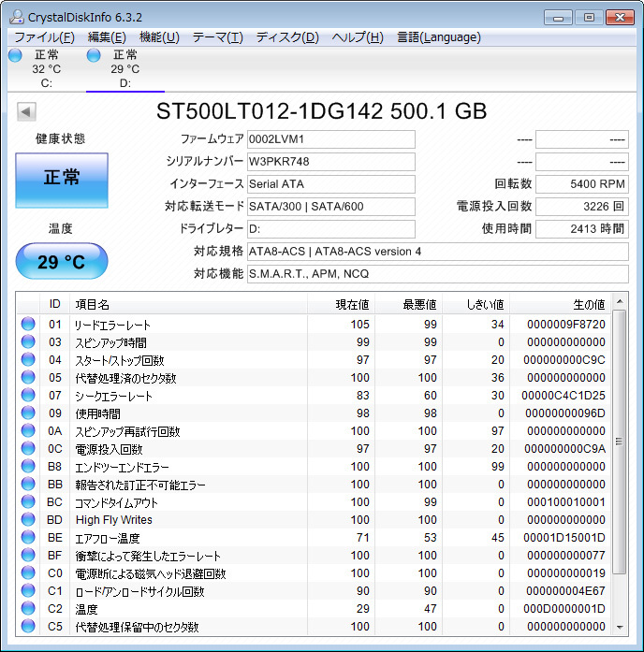Click the standard field ATA8-ACS version 4

438,252
